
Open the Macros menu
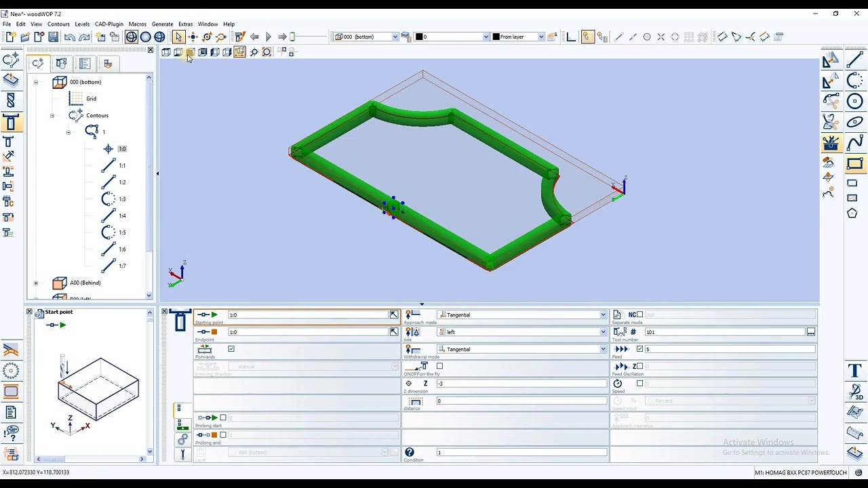(137, 24)
